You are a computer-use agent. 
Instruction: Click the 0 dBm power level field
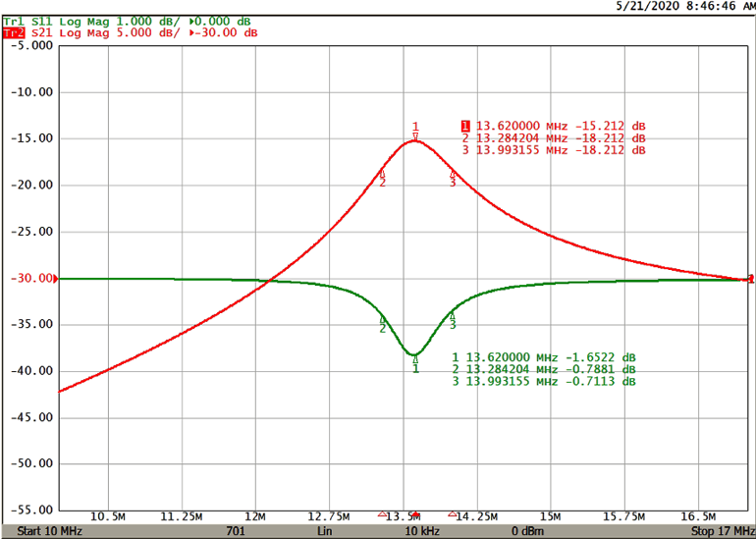point(527,531)
